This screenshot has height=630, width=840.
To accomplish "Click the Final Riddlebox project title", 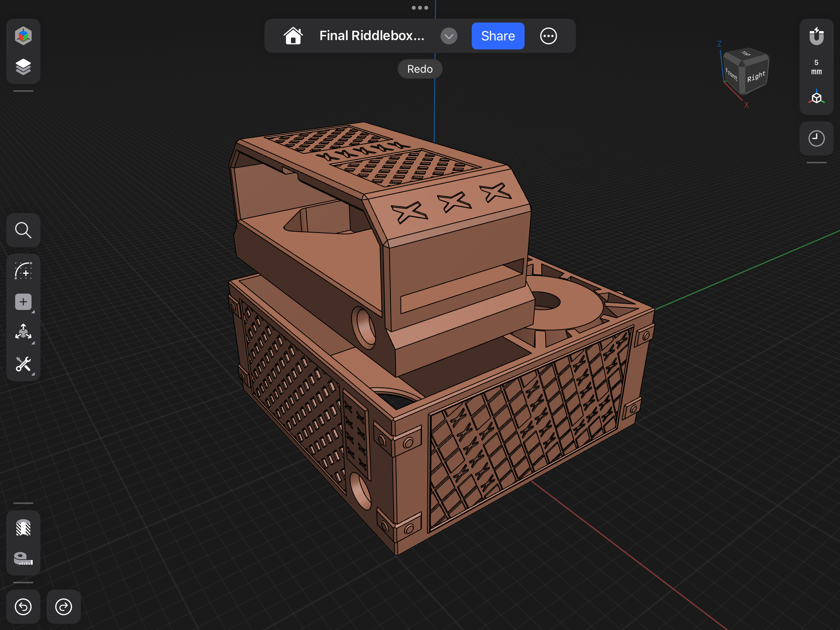I will click(372, 36).
